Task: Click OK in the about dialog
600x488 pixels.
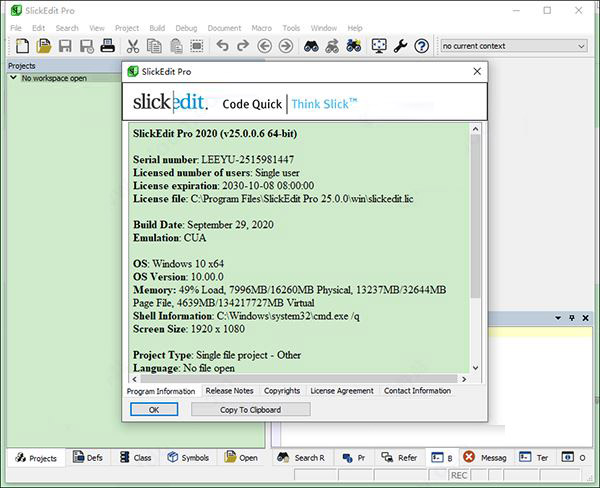Action: pyautogui.click(x=154, y=410)
